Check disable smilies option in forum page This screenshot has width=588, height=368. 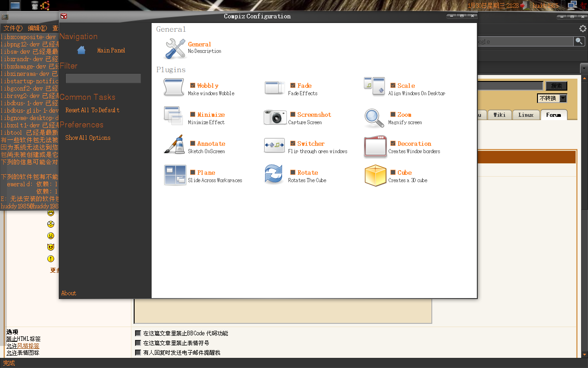tap(138, 343)
